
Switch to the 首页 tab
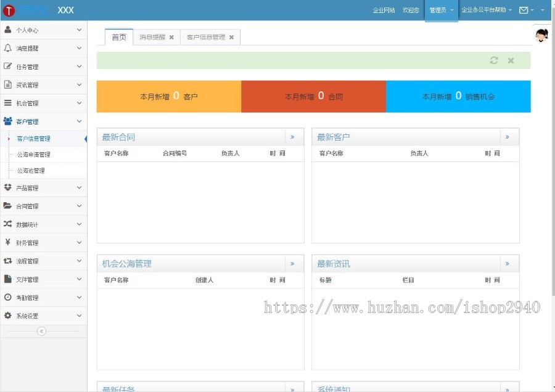click(x=118, y=37)
